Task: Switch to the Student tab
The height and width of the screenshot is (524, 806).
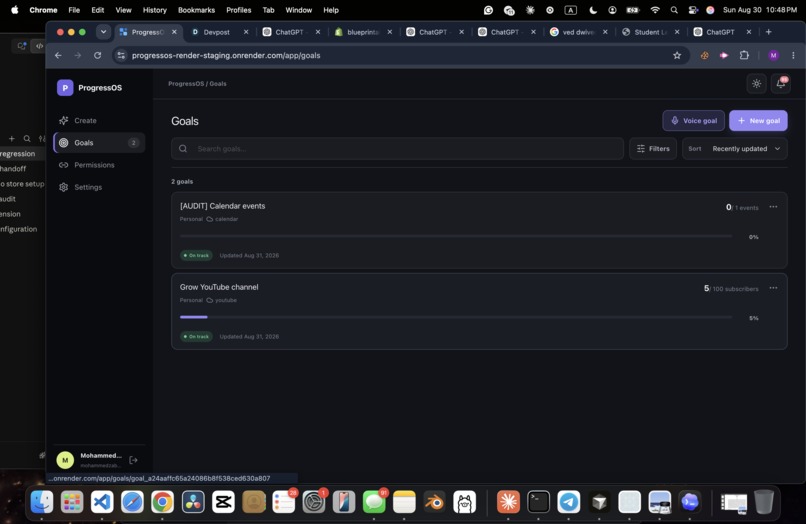Action: (651, 32)
